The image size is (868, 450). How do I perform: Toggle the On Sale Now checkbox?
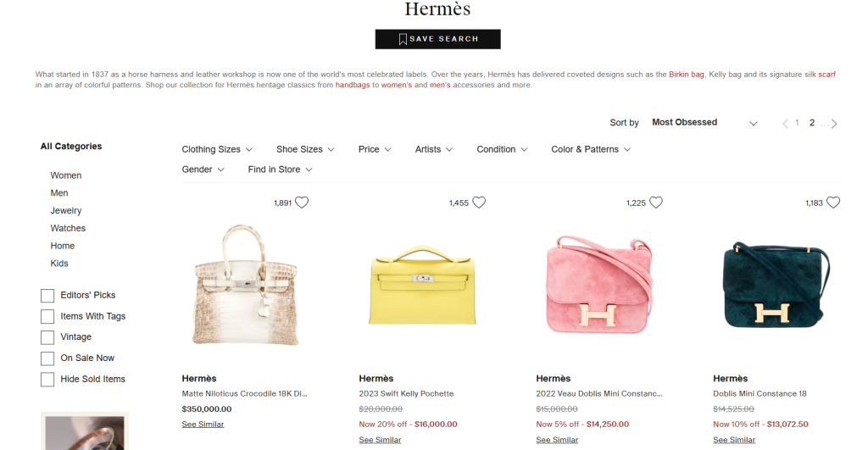[47, 358]
